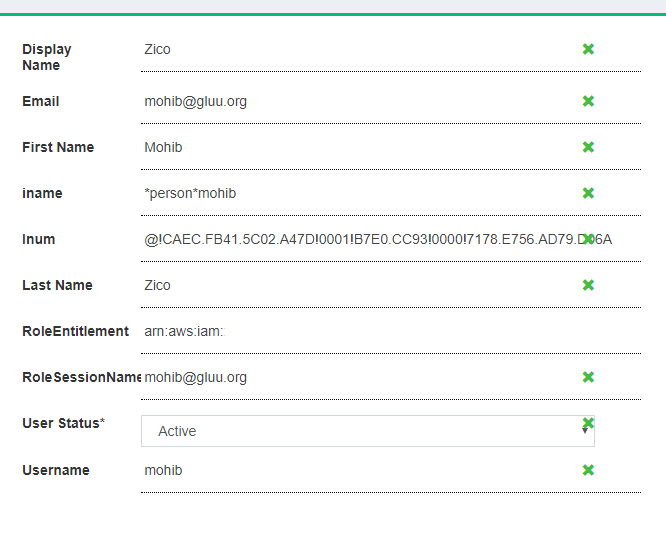This screenshot has height=537, width=666.
Task: Remove the User Status attribute
Action: pos(588,422)
